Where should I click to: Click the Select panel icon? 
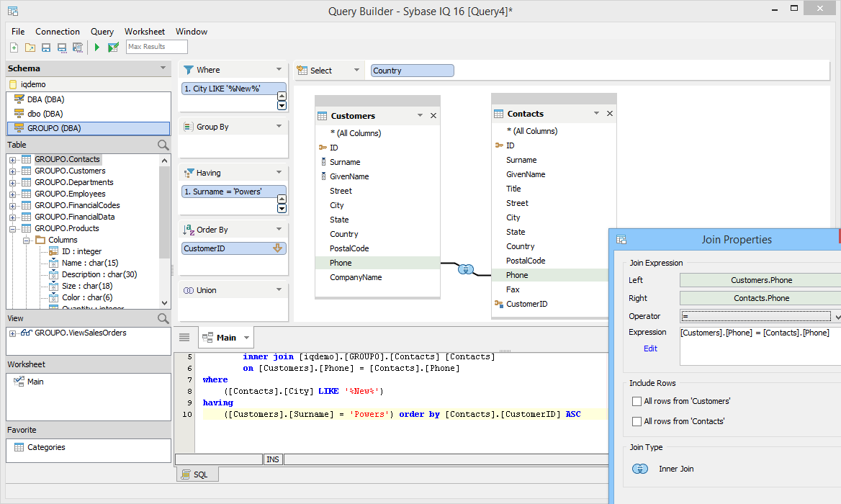point(302,71)
